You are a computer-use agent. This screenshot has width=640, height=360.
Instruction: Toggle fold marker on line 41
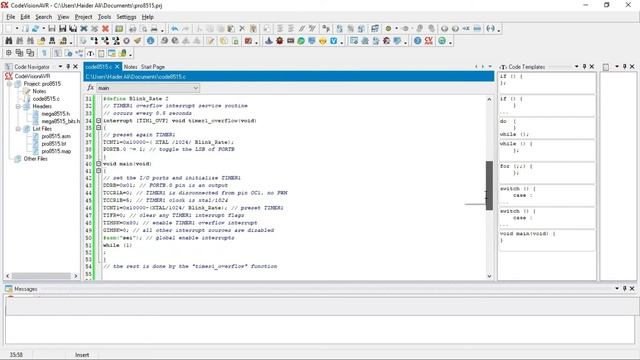tap(98, 171)
